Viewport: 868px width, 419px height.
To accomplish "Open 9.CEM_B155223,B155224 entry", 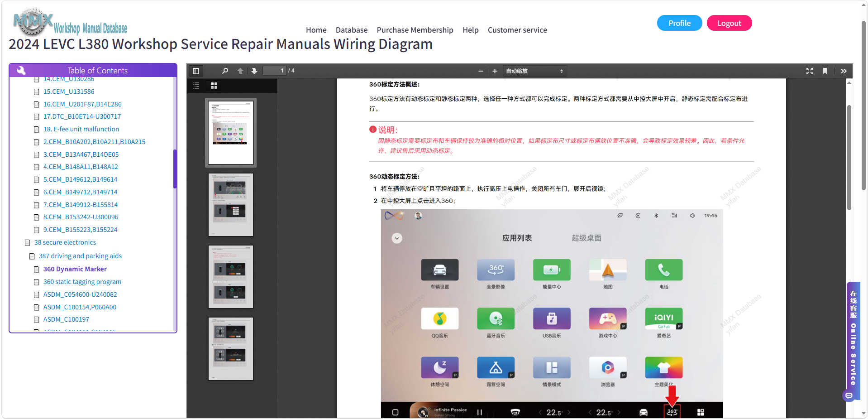I will pyautogui.click(x=80, y=230).
